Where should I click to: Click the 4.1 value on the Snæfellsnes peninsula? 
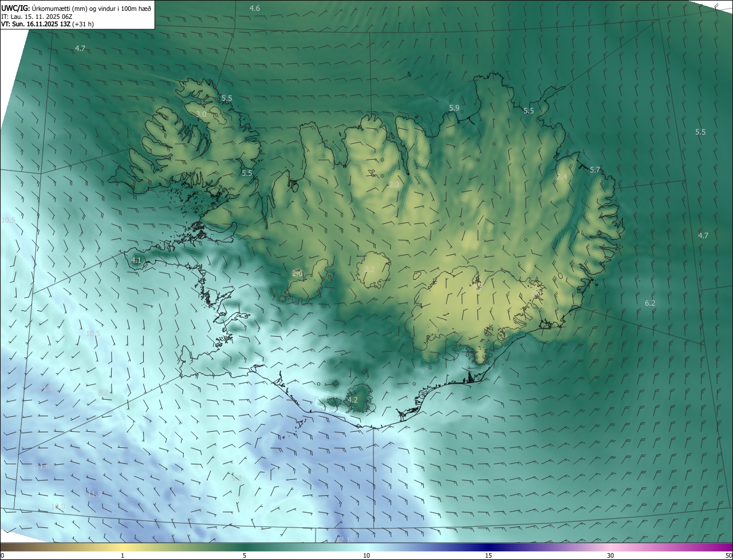[x=136, y=260]
